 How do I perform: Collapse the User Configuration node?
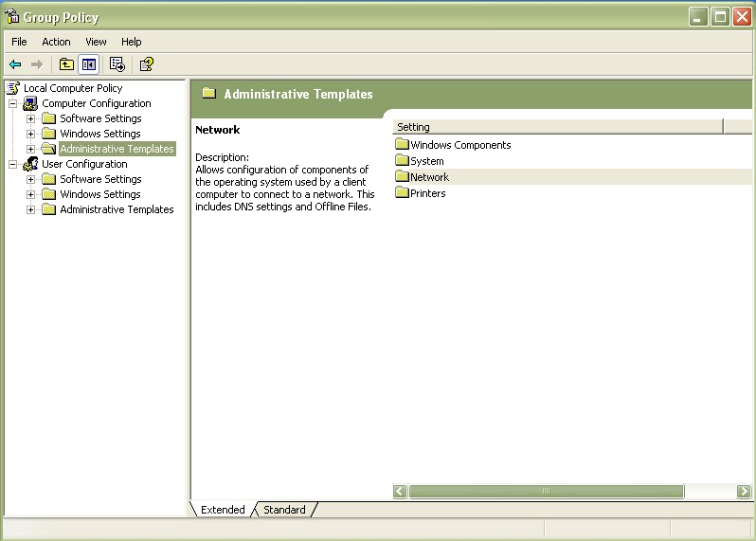[x=13, y=164]
